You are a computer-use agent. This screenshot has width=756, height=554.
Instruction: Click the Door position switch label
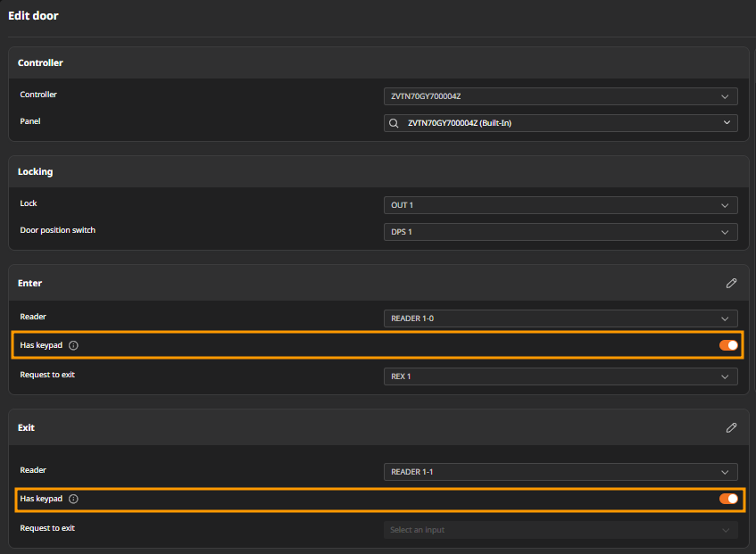[58, 230]
